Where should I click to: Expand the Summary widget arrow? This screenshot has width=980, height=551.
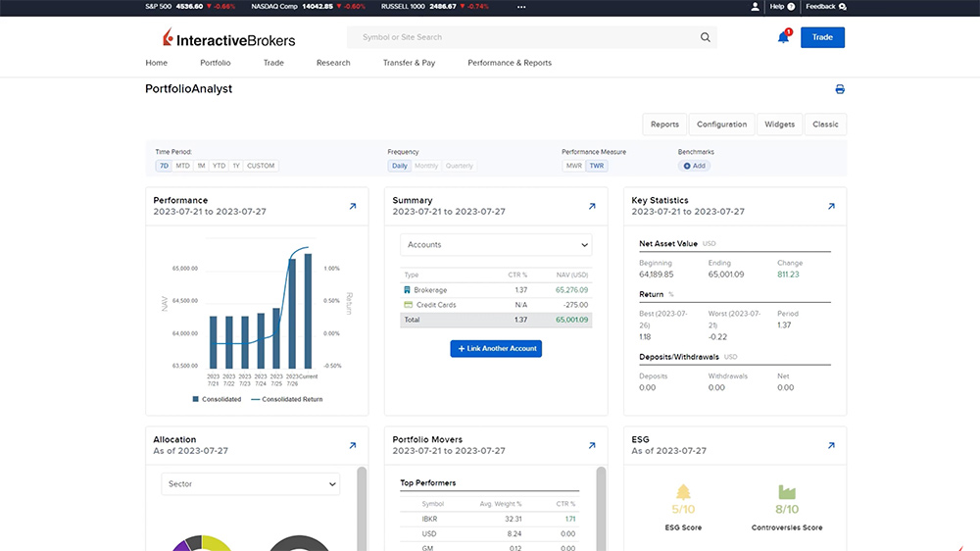[592, 206]
